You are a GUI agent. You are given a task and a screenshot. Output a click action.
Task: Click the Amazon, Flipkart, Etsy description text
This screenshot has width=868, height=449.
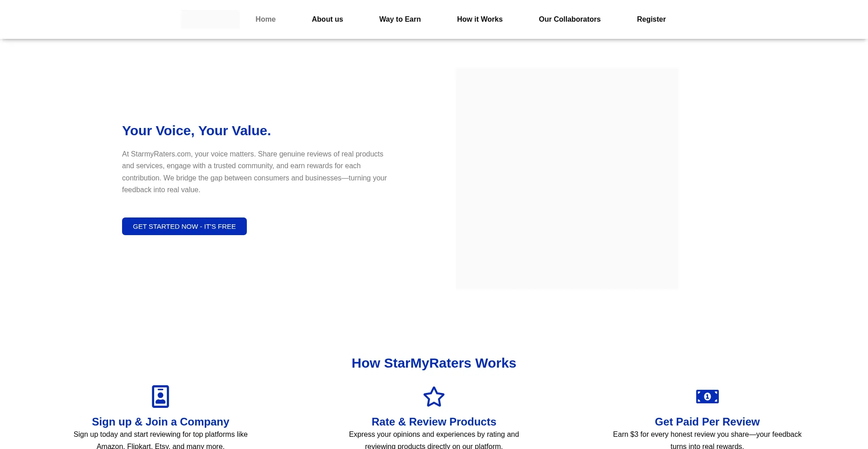tap(160, 440)
